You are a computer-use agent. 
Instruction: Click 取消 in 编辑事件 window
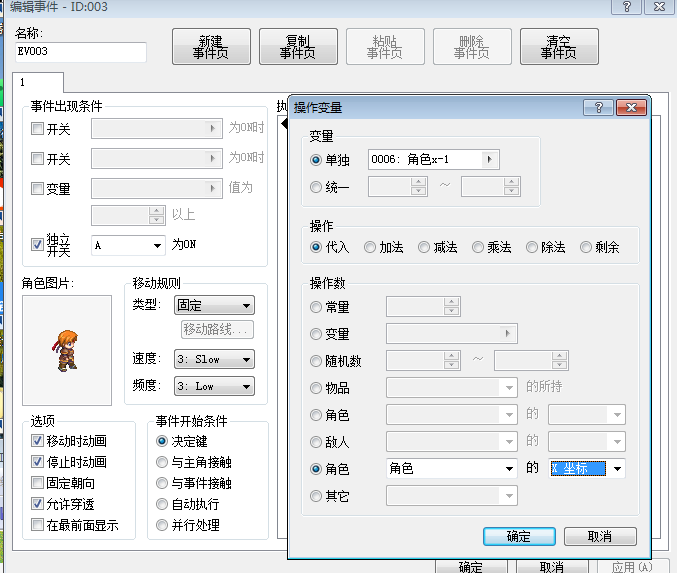point(552,567)
